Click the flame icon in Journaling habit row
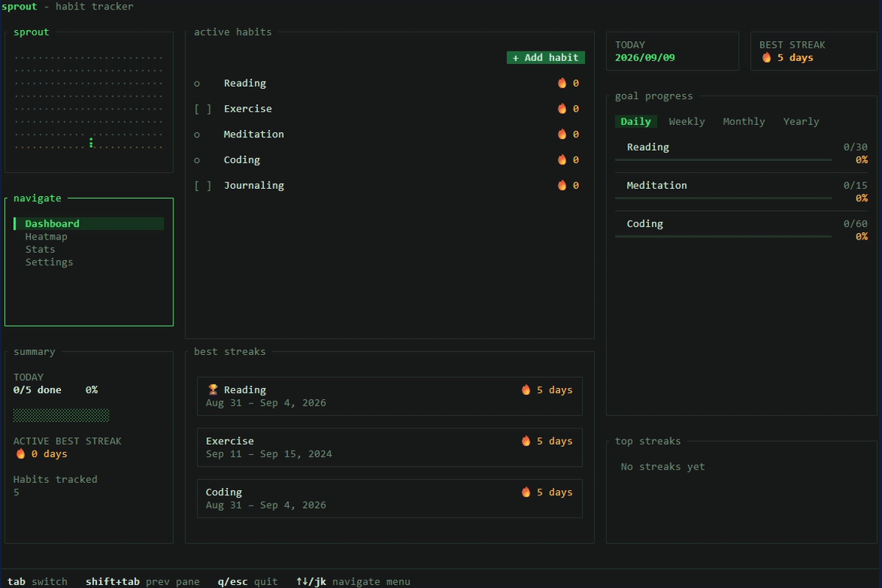Screen dimensions: 882x588 pyautogui.click(x=562, y=185)
